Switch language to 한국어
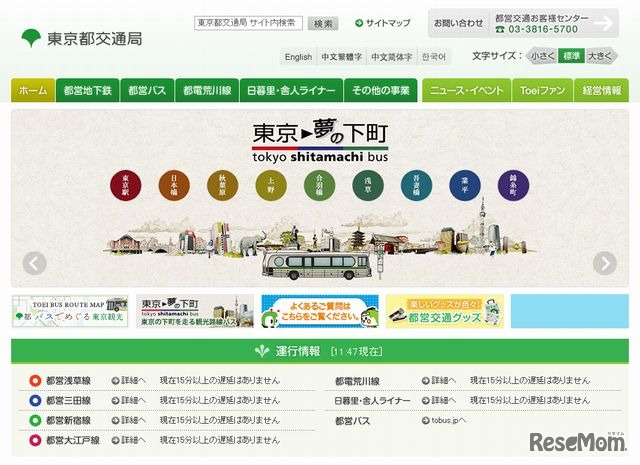The height and width of the screenshot is (465, 640). (x=434, y=57)
